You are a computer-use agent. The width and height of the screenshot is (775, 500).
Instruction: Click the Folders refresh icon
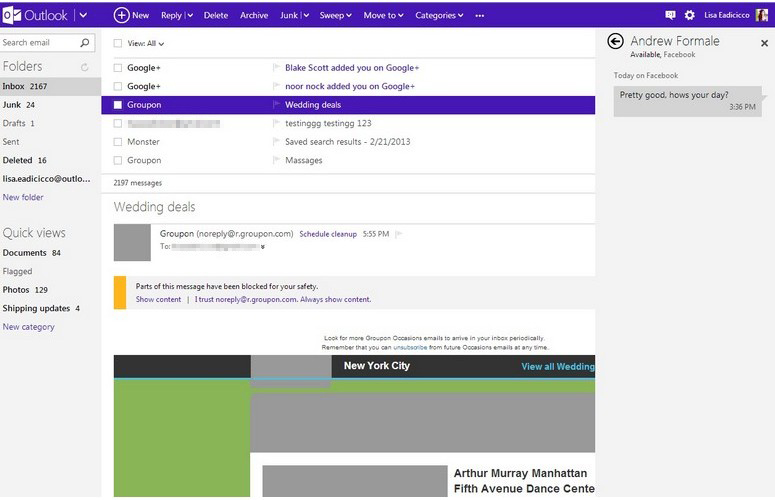click(x=85, y=67)
